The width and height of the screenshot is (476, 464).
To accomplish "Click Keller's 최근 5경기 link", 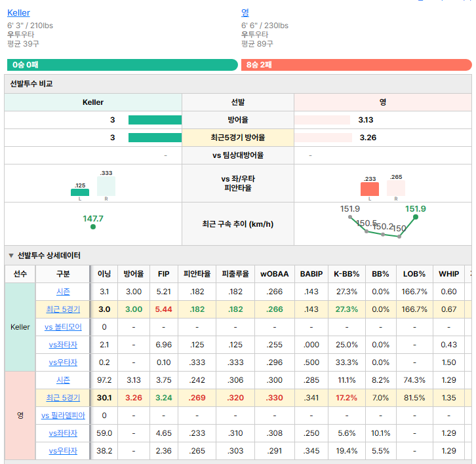I will (x=63, y=309).
